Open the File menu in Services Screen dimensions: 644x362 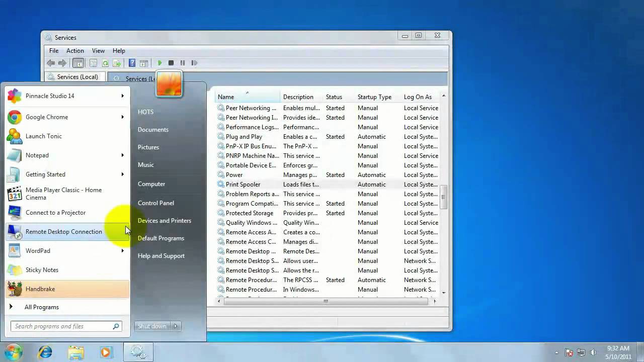click(54, 51)
